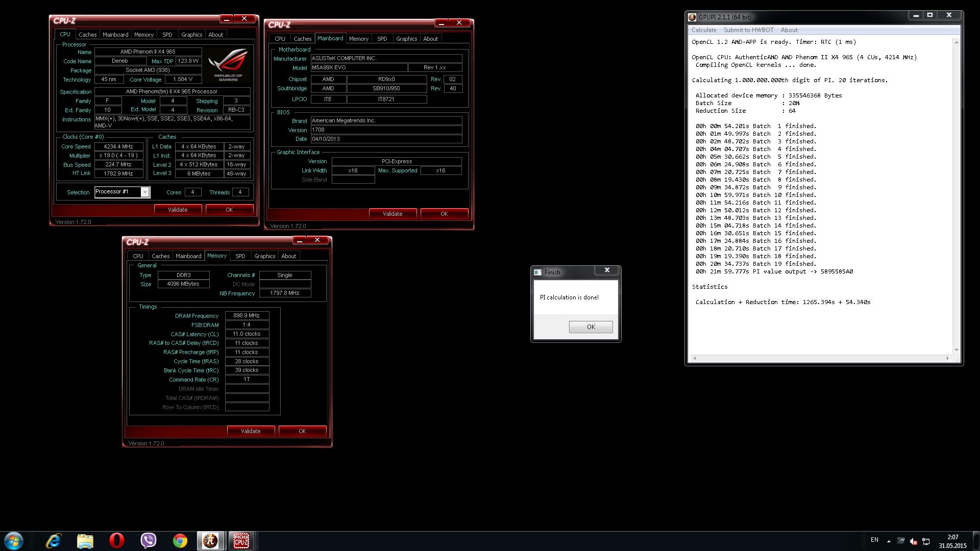Click the ROG Republic of Gamers logo
Screen dimensions: 980x551
[x=228, y=65]
